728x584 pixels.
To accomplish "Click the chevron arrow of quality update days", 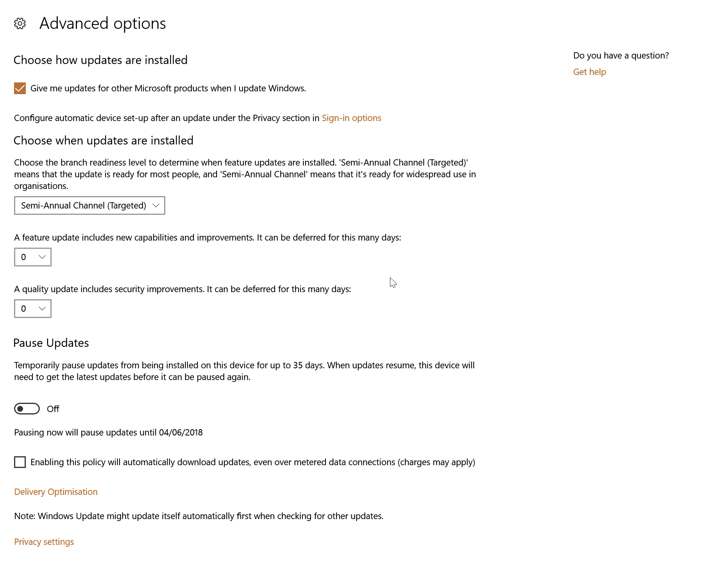I will (x=42, y=309).
